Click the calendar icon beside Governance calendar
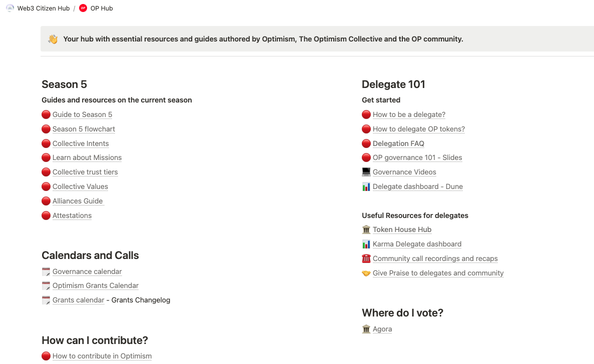Viewport: 594px width, 364px height. coord(46,271)
